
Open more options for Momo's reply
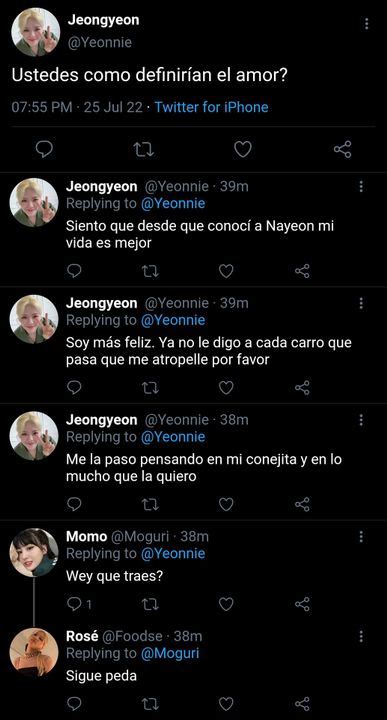(x=361, y=536)
